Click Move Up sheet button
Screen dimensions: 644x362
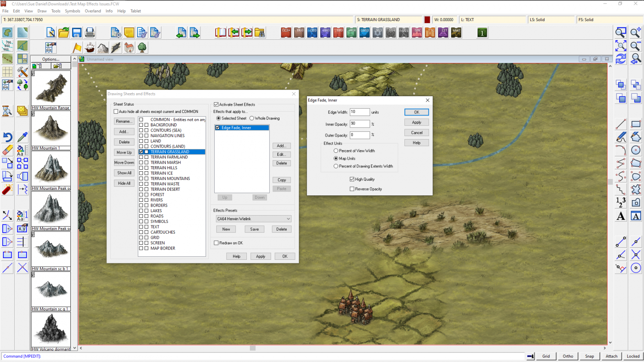pos(124,152)
